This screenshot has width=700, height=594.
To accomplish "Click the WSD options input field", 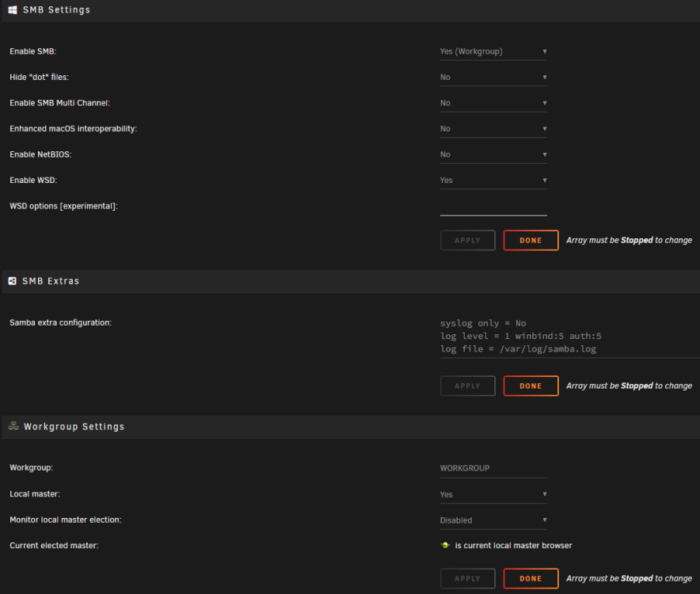I will point(493,207).
